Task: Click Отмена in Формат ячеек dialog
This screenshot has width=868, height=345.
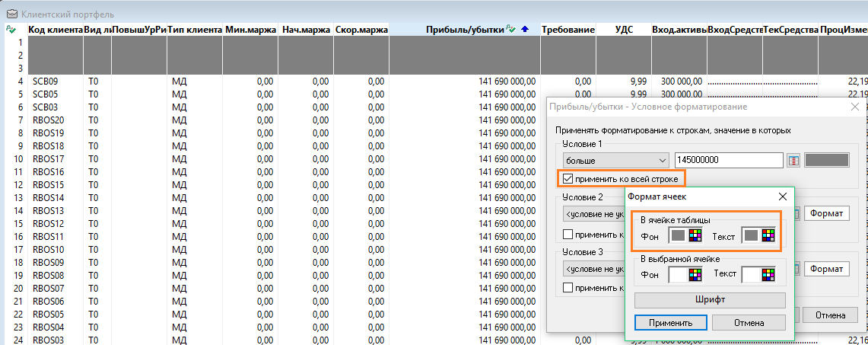Action: (749, 322)
